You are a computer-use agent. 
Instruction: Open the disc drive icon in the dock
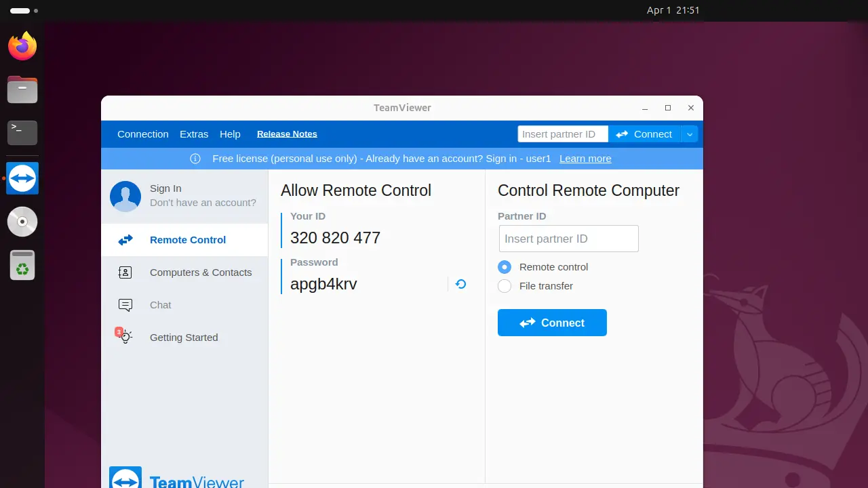[22, 222]
